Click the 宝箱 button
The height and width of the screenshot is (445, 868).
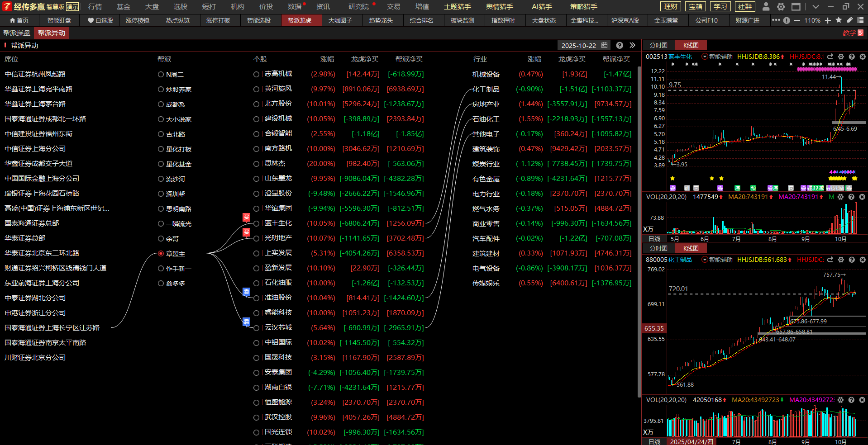click(x=695, y=7)
